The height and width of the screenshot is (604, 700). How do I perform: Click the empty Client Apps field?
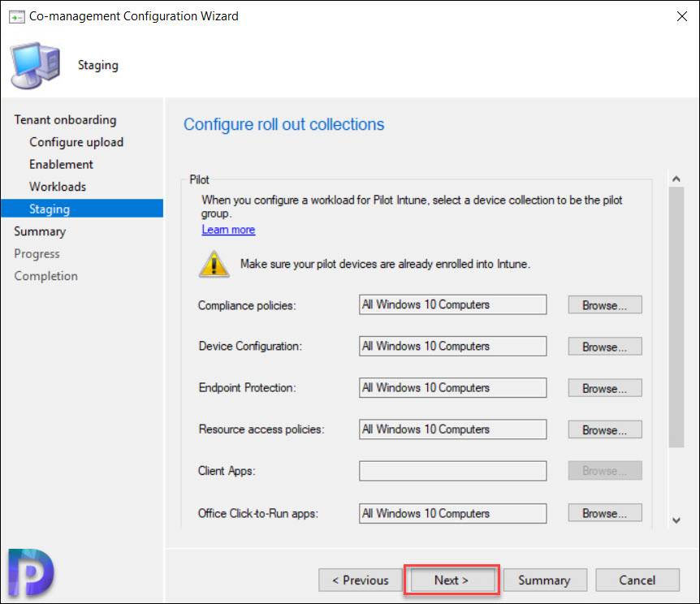pos(452,471)
